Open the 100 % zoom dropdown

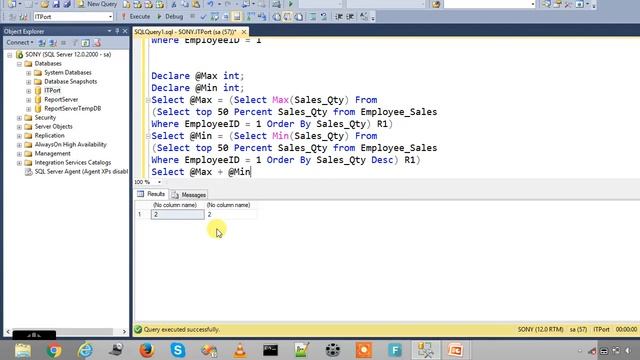click(160, 182)
